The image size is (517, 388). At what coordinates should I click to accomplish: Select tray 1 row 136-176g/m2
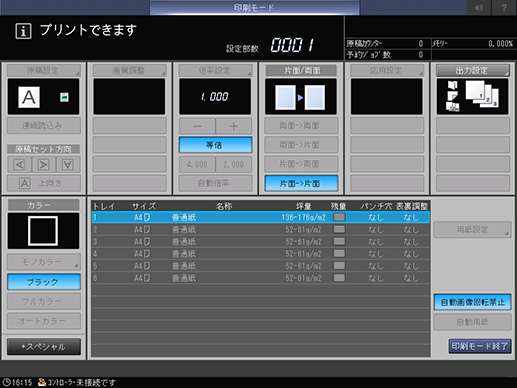pos(260,217)
